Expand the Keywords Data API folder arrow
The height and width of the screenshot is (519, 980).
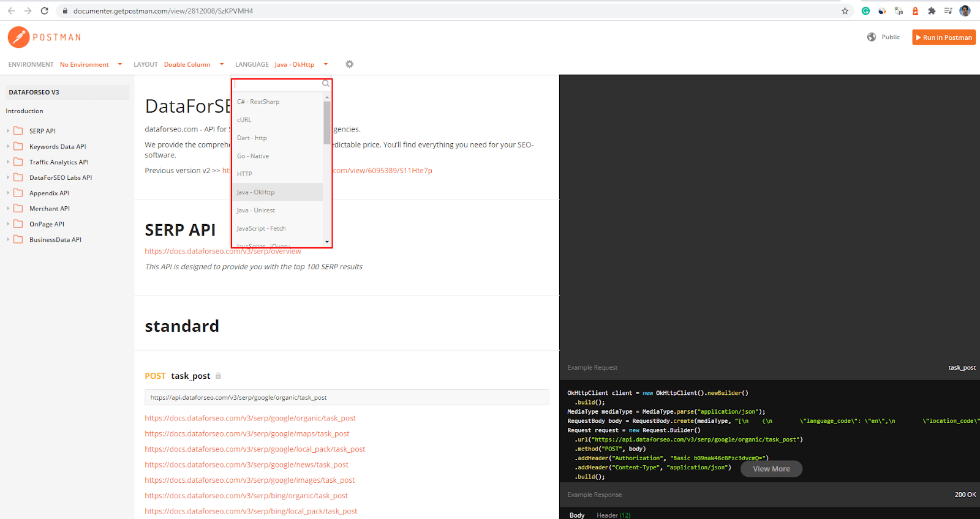[8, 146]
